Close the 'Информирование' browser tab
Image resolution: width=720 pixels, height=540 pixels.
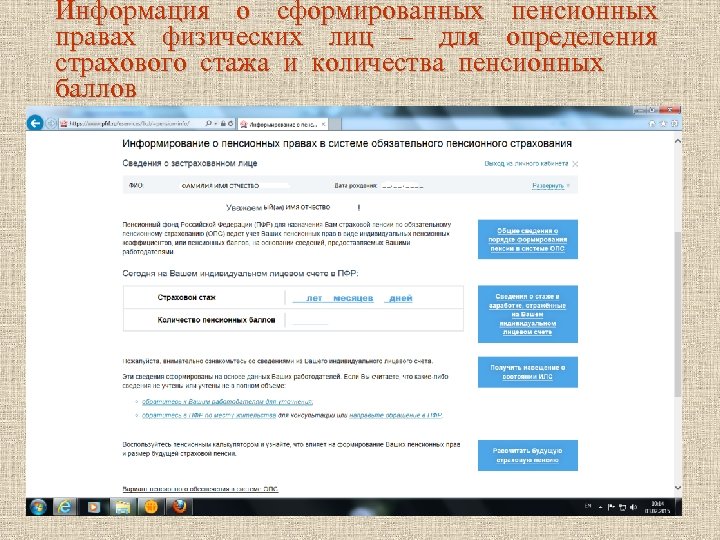tap(323, 124)
